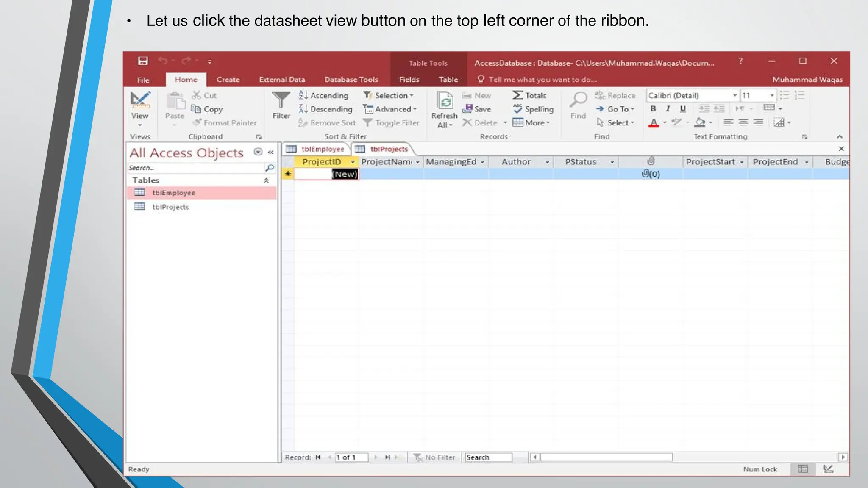Click Delete record button
This screenshot has width=868, height=488.
tap(480, 122)
